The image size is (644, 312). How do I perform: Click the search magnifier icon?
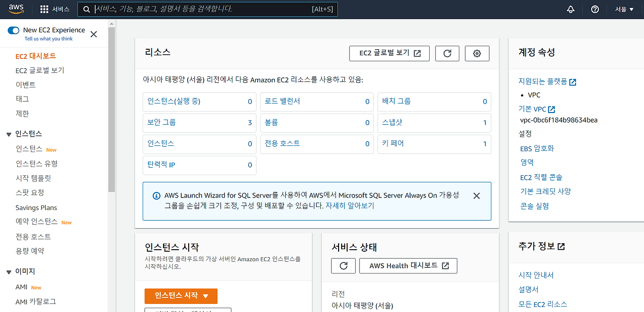click(87, 10)
